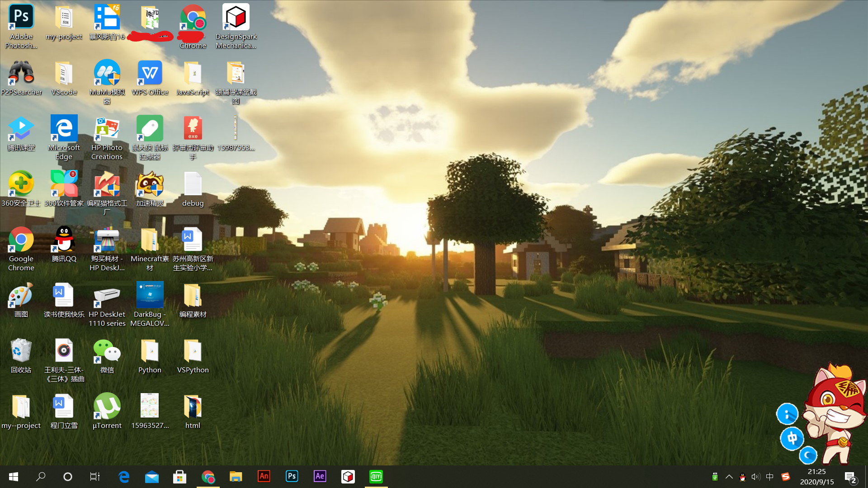Open the VSPython desktop folder
The width and height of the screenshot is (868, 488).
[x=193, y=356]
